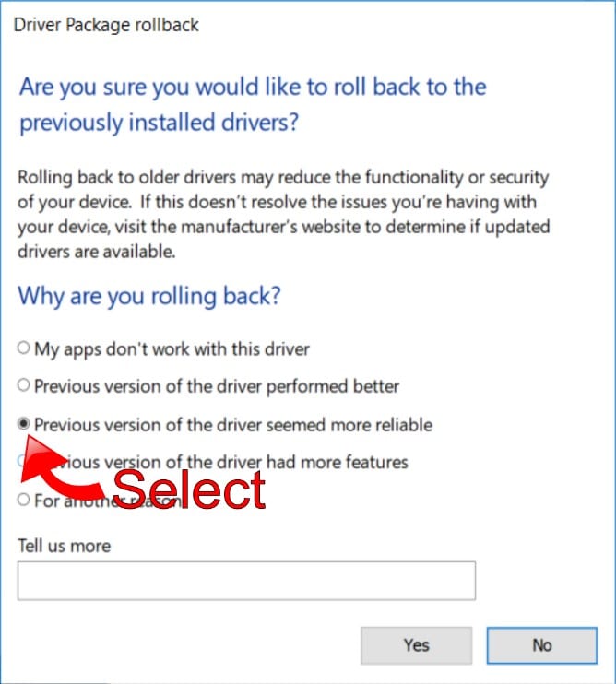Select the "My apps don't work" radio button
Viewport: 616px width, 684px height.
[x=24, y=348]
